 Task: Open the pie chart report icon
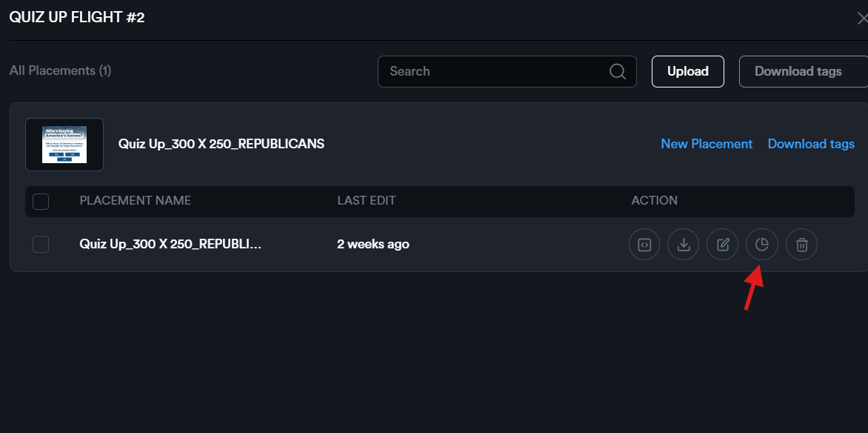point(762,245)
